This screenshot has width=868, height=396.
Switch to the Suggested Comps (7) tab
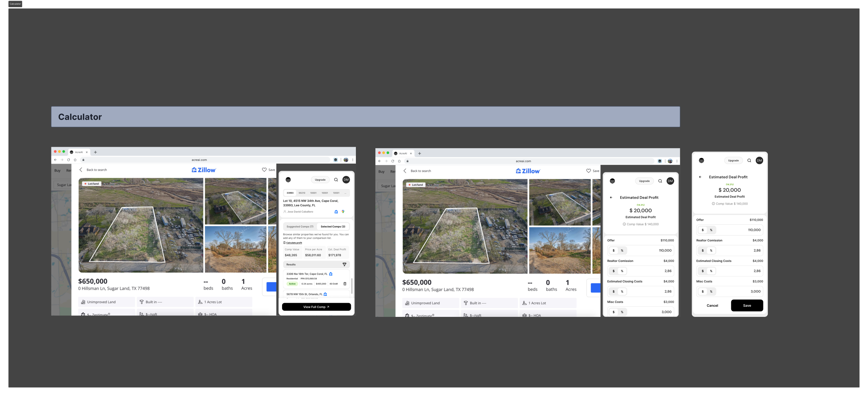[x=300, y=227]
